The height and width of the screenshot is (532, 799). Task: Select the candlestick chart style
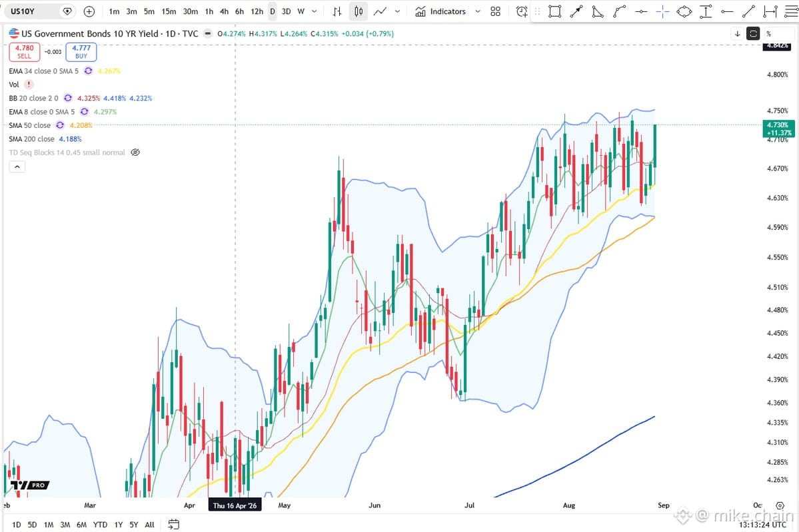point(359,11)
